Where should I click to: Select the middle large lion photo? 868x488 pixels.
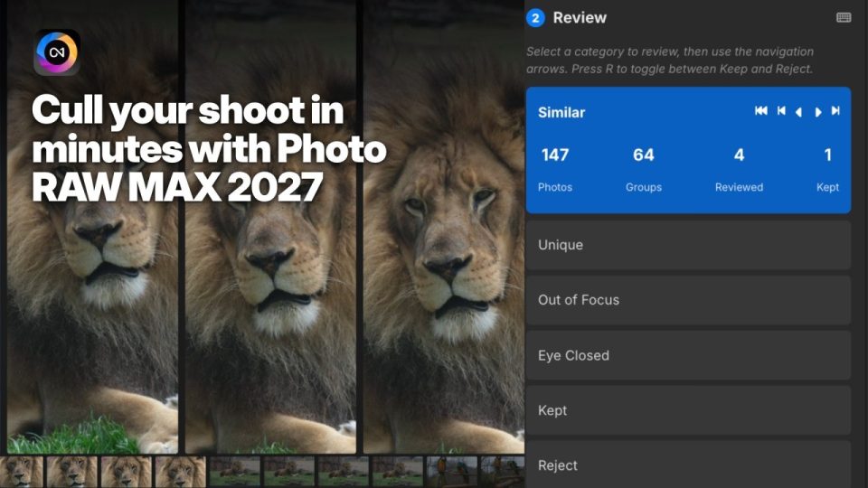(x=270, y=227)
